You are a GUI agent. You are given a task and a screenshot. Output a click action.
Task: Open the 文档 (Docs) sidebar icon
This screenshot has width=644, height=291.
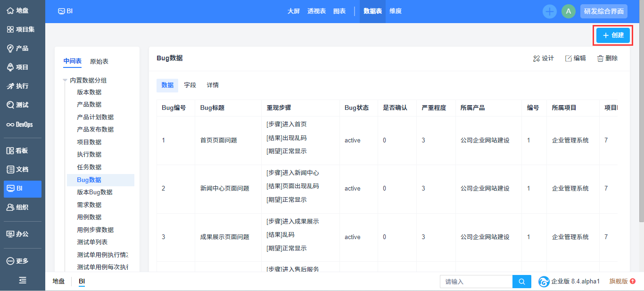pos(10,169)
